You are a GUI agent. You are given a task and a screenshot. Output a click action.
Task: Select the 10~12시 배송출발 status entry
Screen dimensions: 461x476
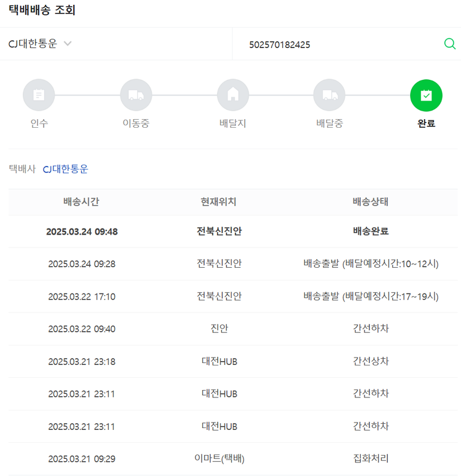371,263
